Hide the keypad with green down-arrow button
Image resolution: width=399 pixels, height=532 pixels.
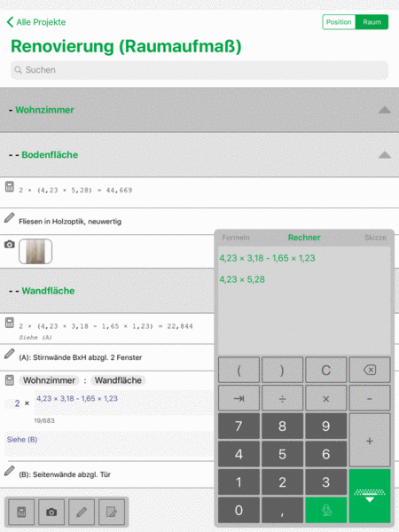tap(370, 496)
